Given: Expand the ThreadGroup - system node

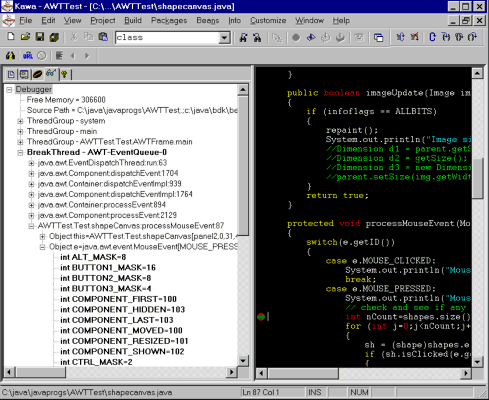Looking at the screenshot, I should (20, 121).
